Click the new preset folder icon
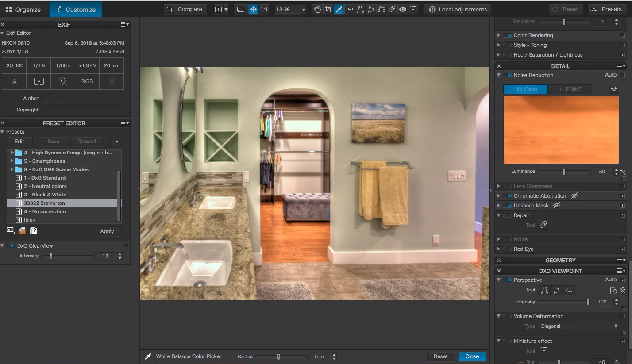The height and width of the screenshot is (364, 632). tap(22, 230)
